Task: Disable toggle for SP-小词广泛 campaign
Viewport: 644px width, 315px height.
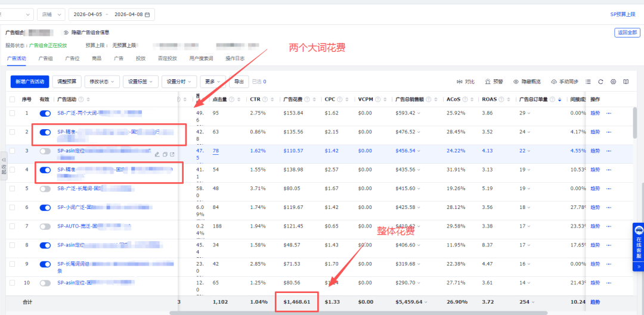Action: (x=45, y=208)
